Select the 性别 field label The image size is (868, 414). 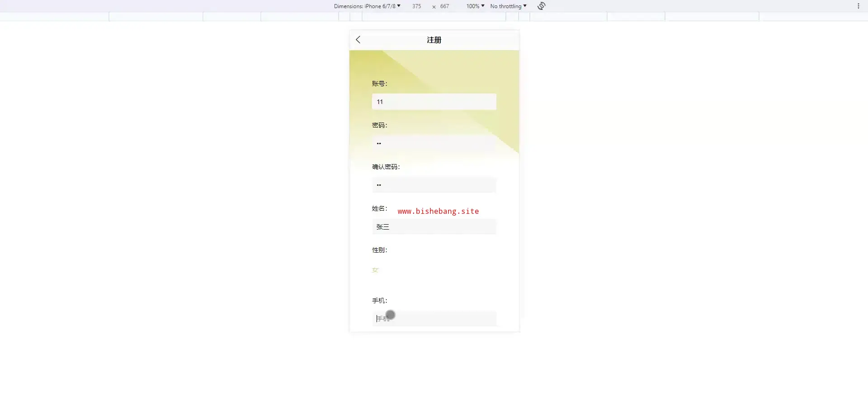coord(380,250)
